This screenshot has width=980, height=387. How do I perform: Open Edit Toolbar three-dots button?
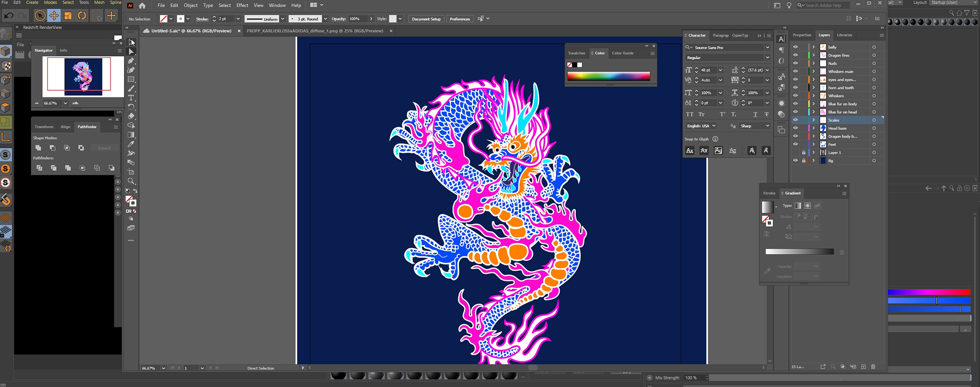[131, 240]
